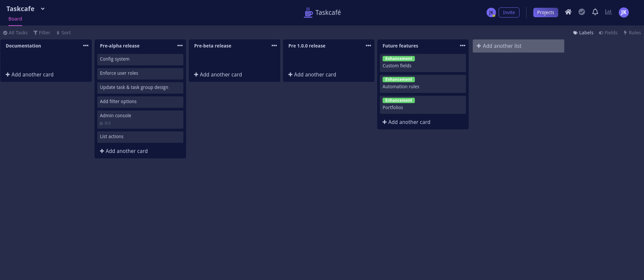
Task: Open the home dashboard icon
Action: (x=568, y=12)
